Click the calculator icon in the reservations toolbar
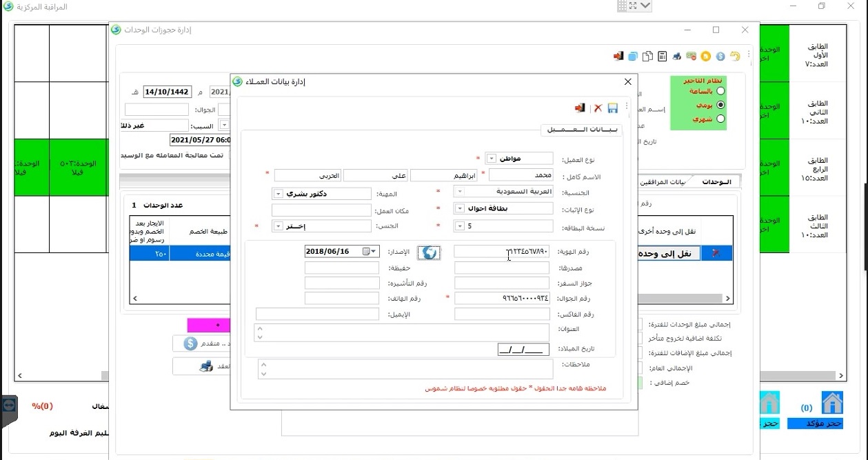 pos(662,56)
